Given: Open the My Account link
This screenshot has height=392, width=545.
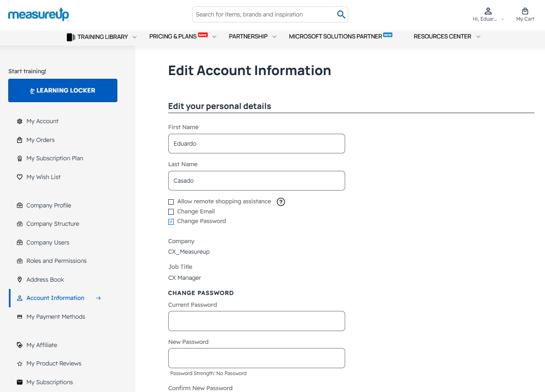Looking at the screenshot, I should [43, 121].
